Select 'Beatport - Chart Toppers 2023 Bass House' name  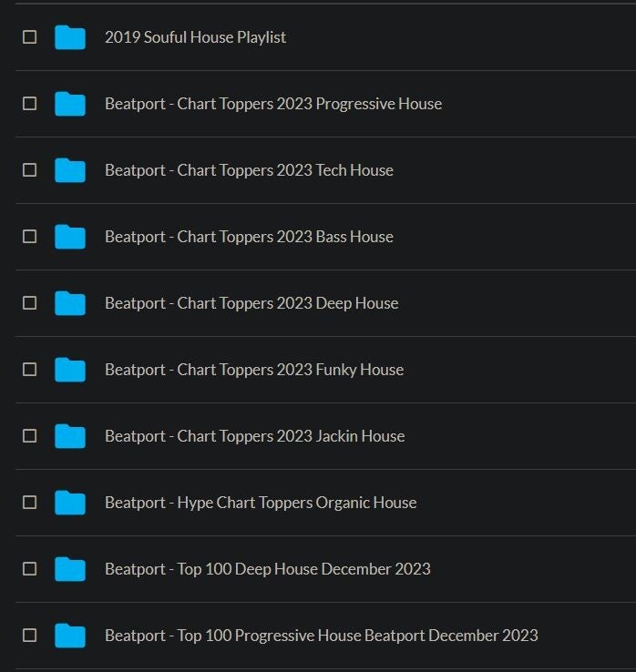point(249,237)
